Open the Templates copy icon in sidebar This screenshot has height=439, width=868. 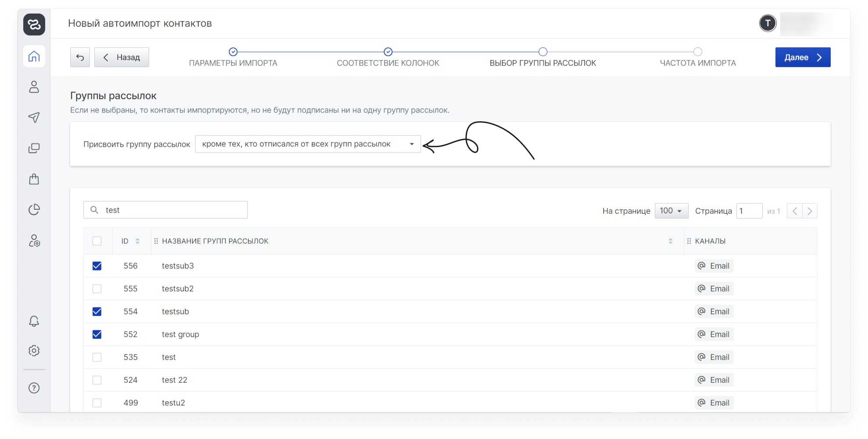(34, 148)
